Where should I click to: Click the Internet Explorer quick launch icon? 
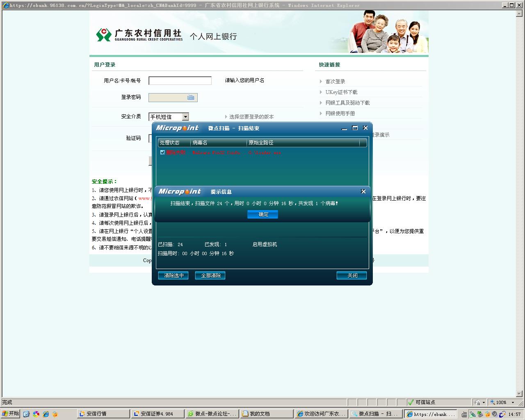pos(46,414)
